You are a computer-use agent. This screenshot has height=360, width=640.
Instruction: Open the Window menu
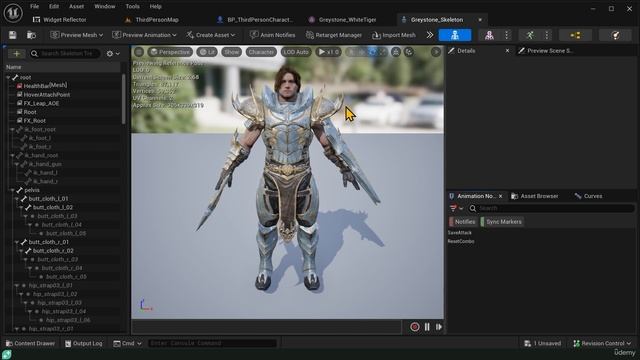pyautogui.click(x=104, y=7)
